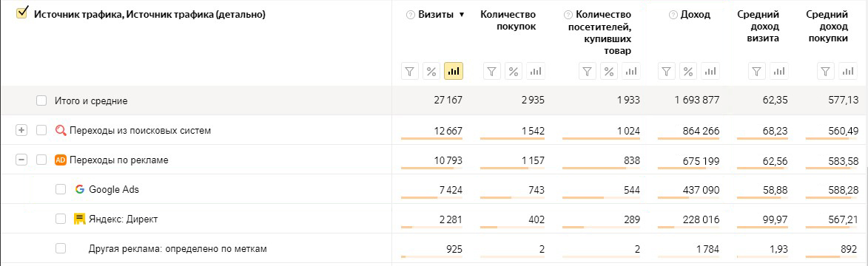The height and width of the screenshot is (266, 868).
Task: Enable bar chart for Средний доход покупки
Action: click(x=847, y=72)
